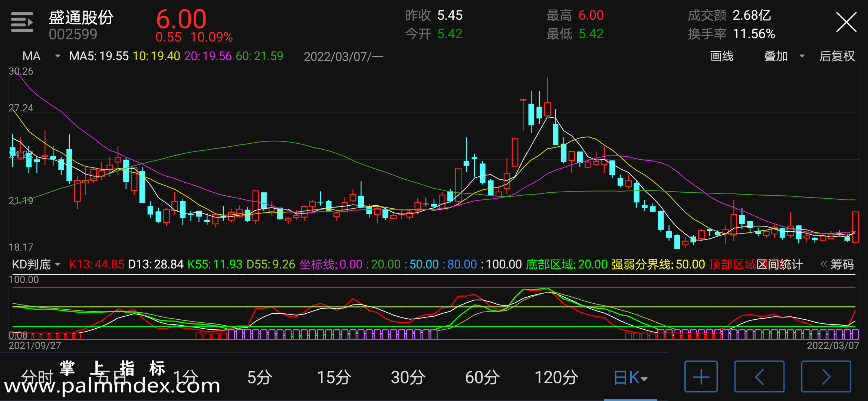Open the 画线 drawing tool
The image size is (868, 401).
tap(721, 56)
